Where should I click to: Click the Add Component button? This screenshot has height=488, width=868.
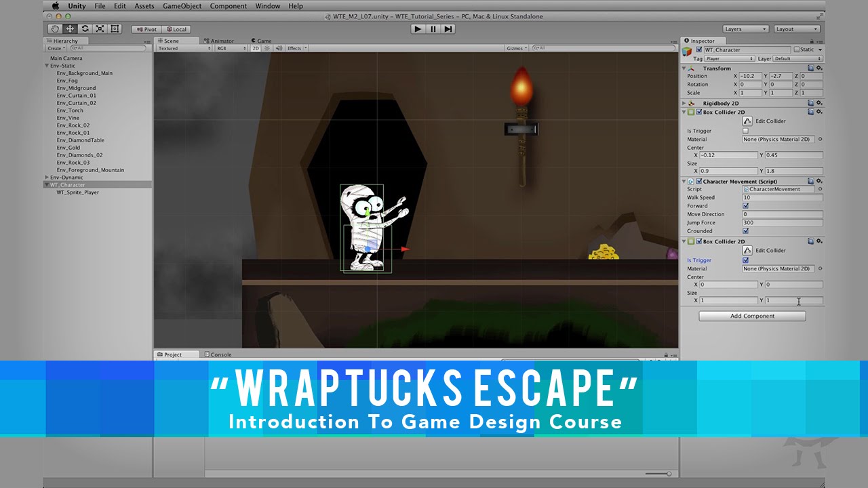(752, 316)
